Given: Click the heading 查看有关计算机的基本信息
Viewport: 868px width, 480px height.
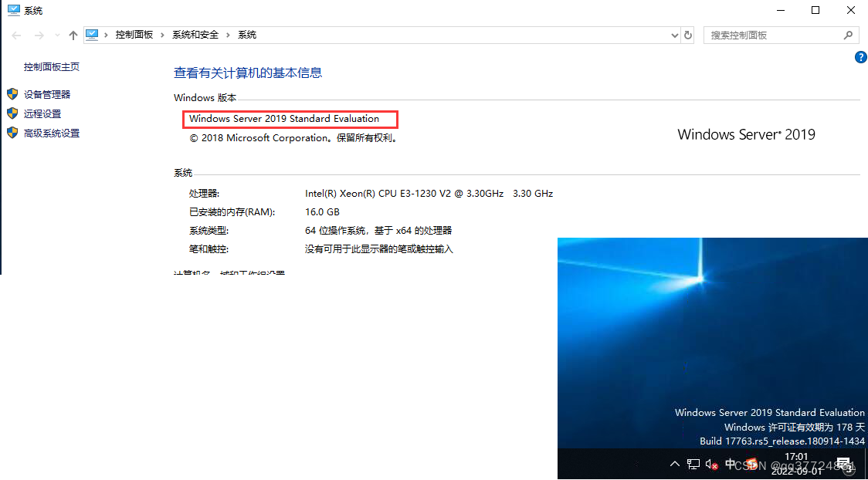Looking at the screenshot, I should coord(248,73).
